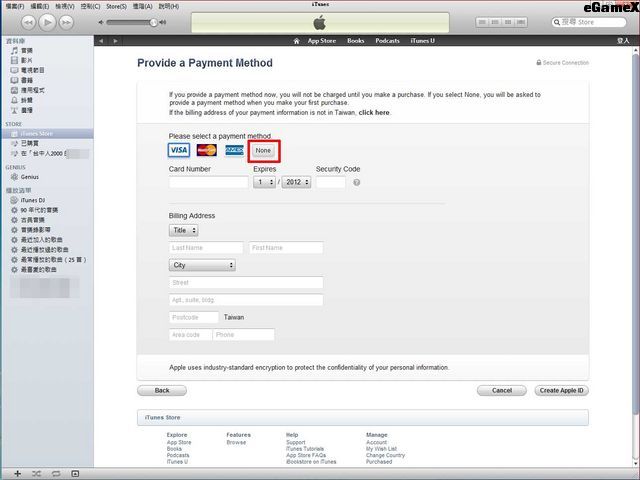640x480 pixels.
Task: Click the Last Name field
Action: [206, 248]
